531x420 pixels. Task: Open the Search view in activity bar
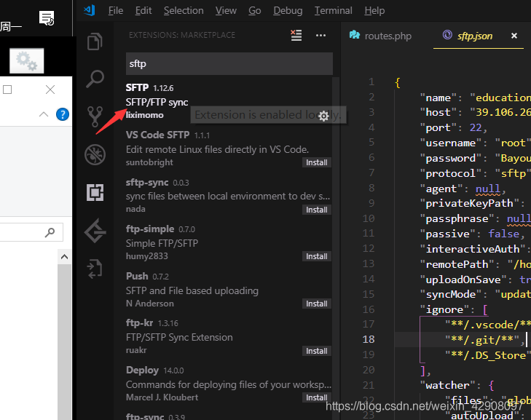[x=95, y=79]
